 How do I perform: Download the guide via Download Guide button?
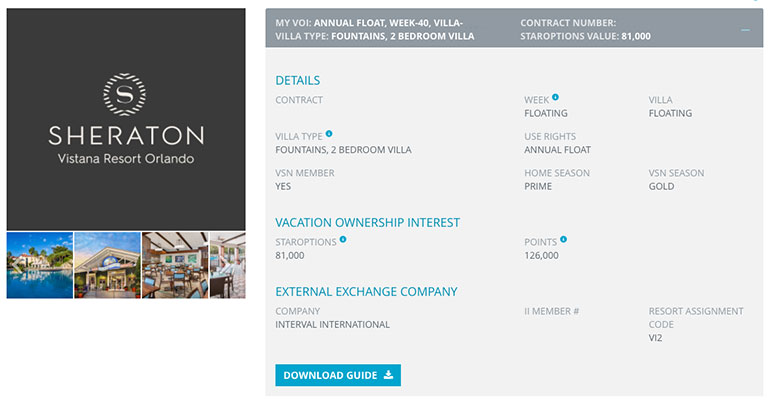(338, 375)
